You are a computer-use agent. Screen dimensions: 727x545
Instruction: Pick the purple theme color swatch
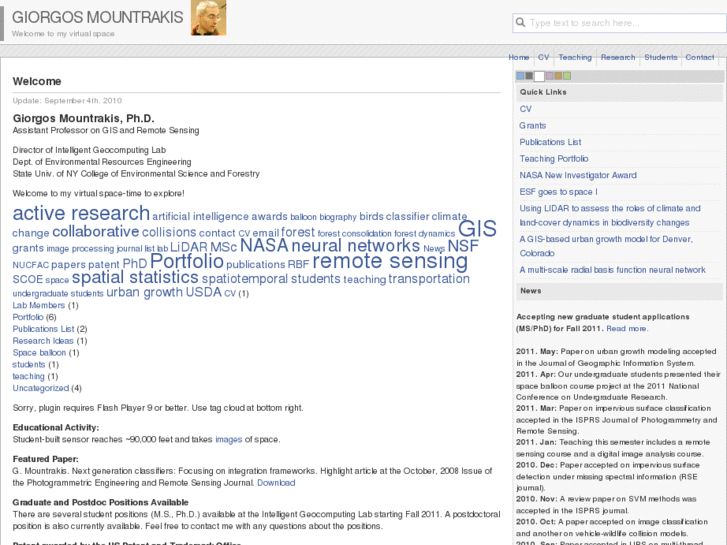coord(548,76)
